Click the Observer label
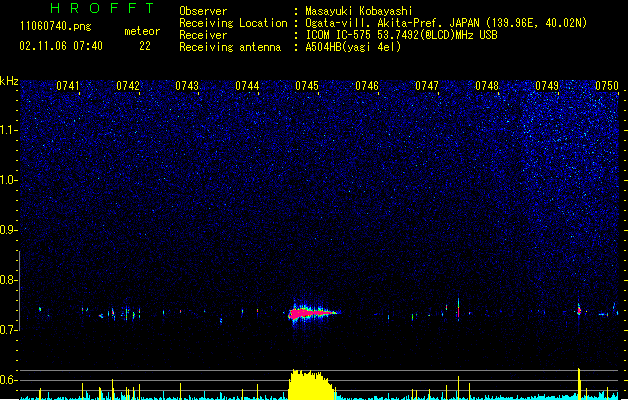 (203, 11)
